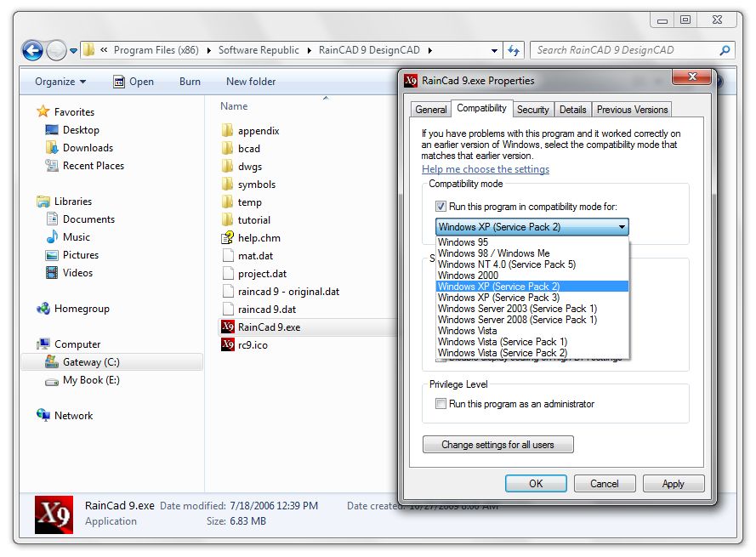Select the raincad 9.dat file icon
This screenshot has width=756, height=557.
coord(228,309)
